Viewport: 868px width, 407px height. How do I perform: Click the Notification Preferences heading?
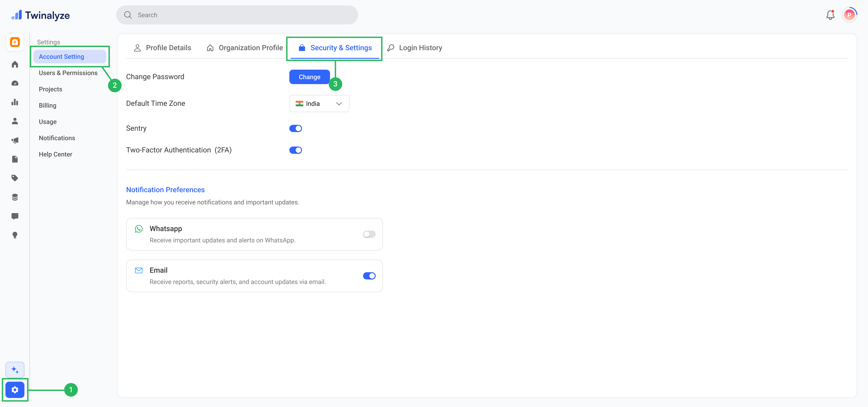point(165,190)
